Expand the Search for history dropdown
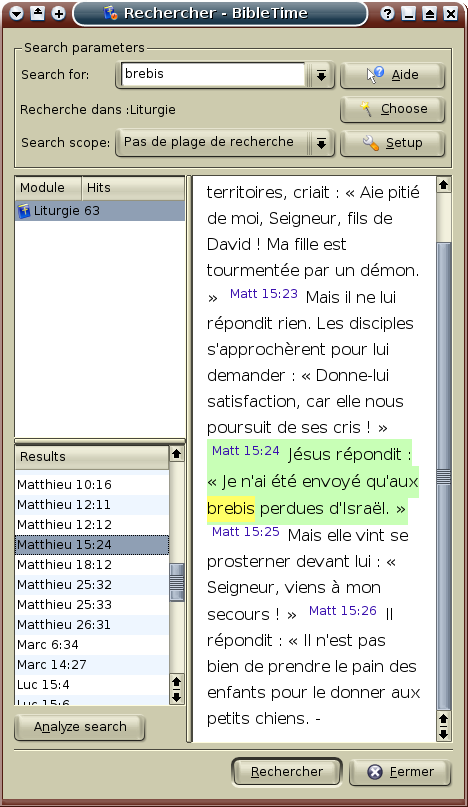This screenshot has height=807, width=468. click(321, 76)
